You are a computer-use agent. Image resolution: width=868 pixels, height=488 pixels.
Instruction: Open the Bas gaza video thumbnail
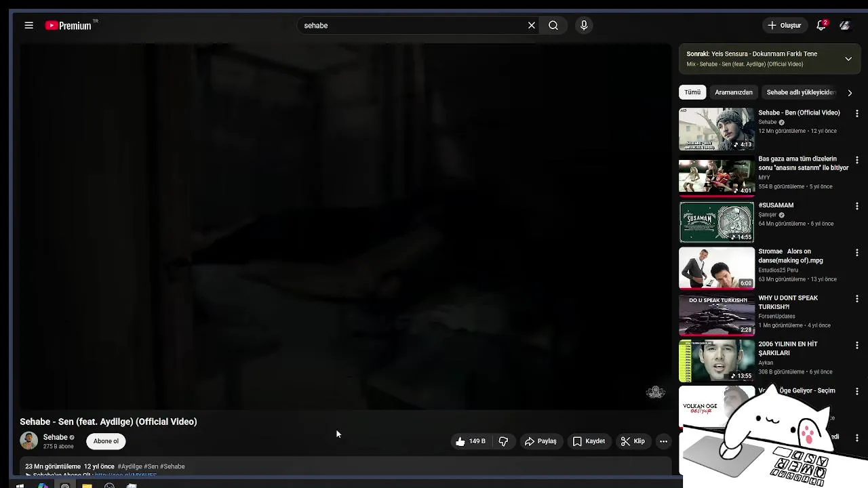[717, 176]
